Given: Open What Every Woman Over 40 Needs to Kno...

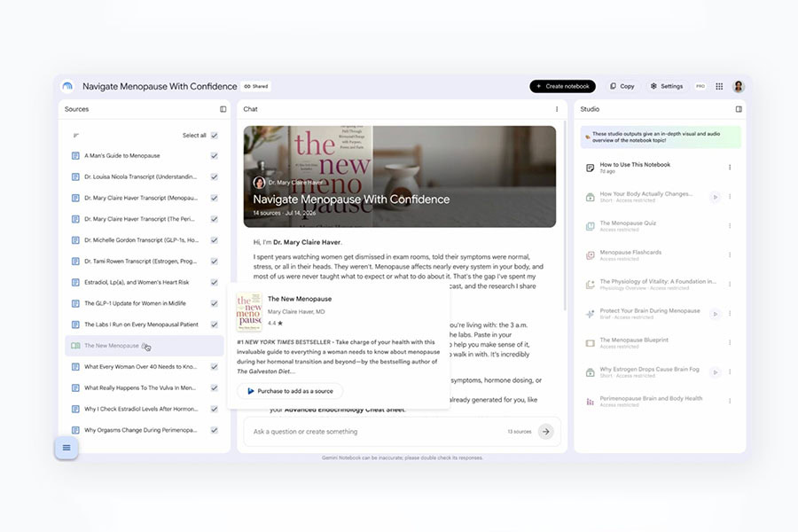Looking at the screenshot, I should pos(140,366).
